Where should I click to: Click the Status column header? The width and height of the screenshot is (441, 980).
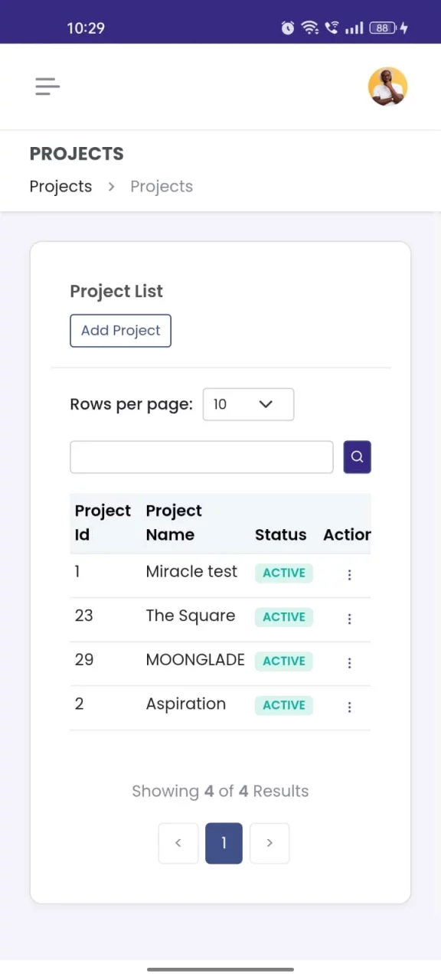pyautogui.click(x=280, y=535)
